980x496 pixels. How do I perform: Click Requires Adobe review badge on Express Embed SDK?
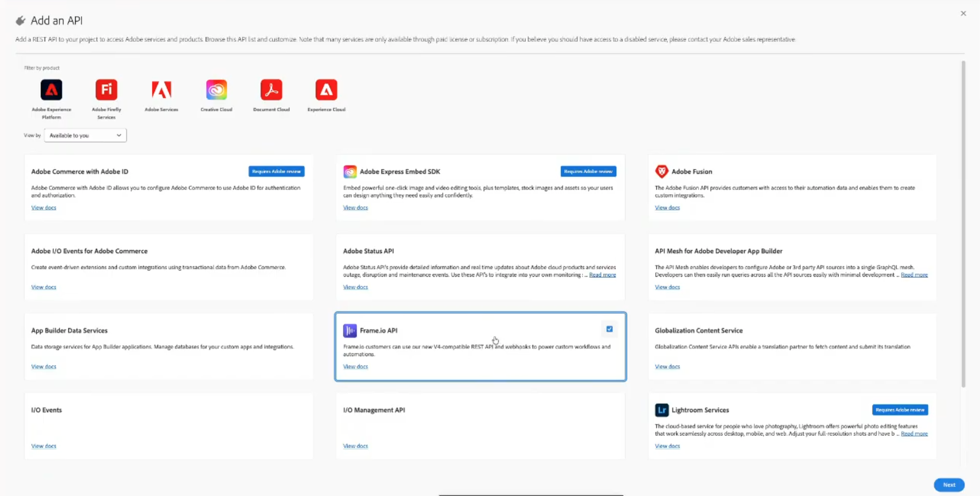coord(588,171)
